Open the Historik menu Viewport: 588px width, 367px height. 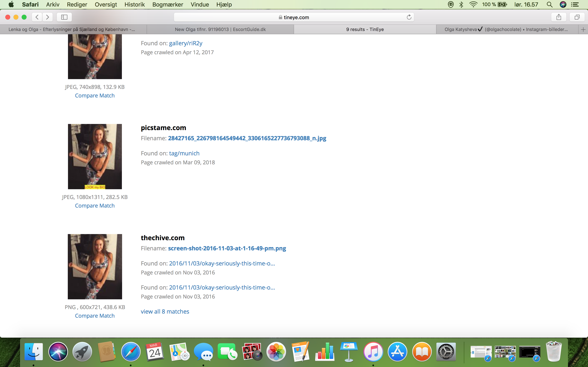tap(134, 4)
